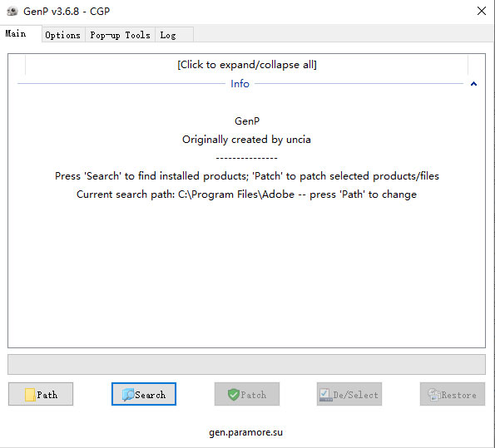Screen dimensions: 495x448
Task: Open the gen.paramore.su link
Action: (246, 432)
